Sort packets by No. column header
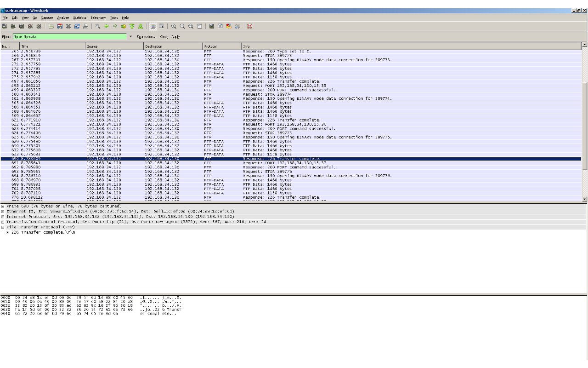 (x=10, y=46)
